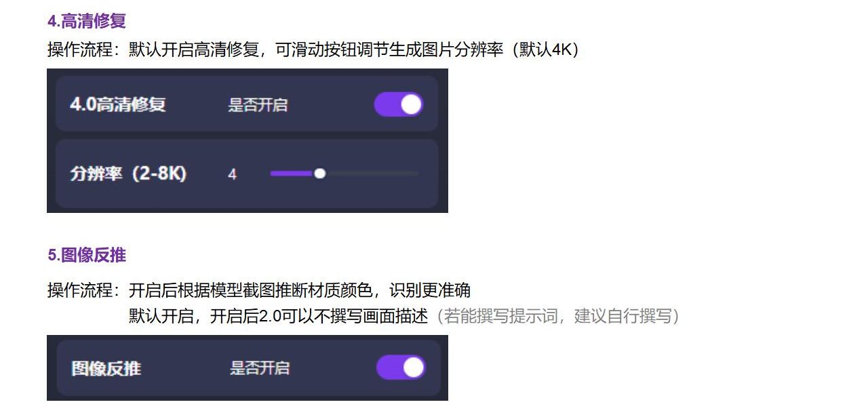Disable the 图像反推 toggle switch
The height and width of the screenshot is (415, 868).
(401, 368)
